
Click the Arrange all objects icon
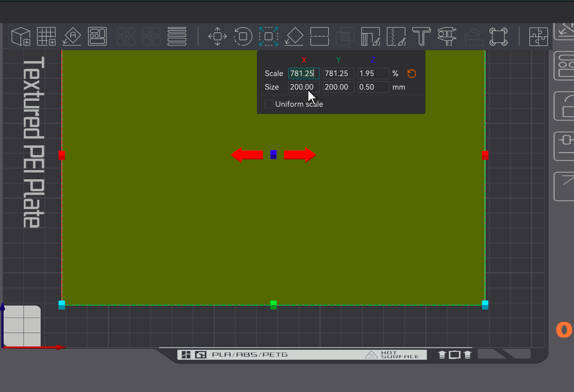click(97, 36)
